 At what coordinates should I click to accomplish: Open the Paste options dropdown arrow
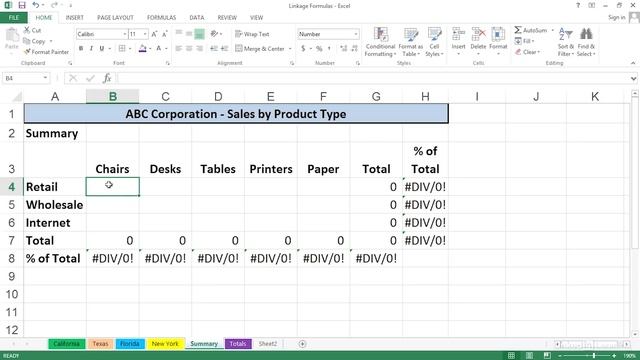coord(11,53)
